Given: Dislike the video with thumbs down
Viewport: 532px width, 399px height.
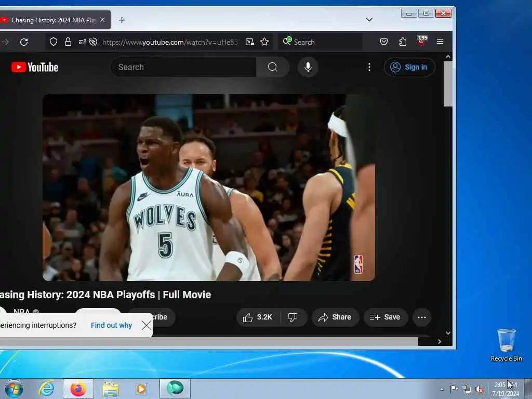Looking at the screenshot, I should click(292, 317).
